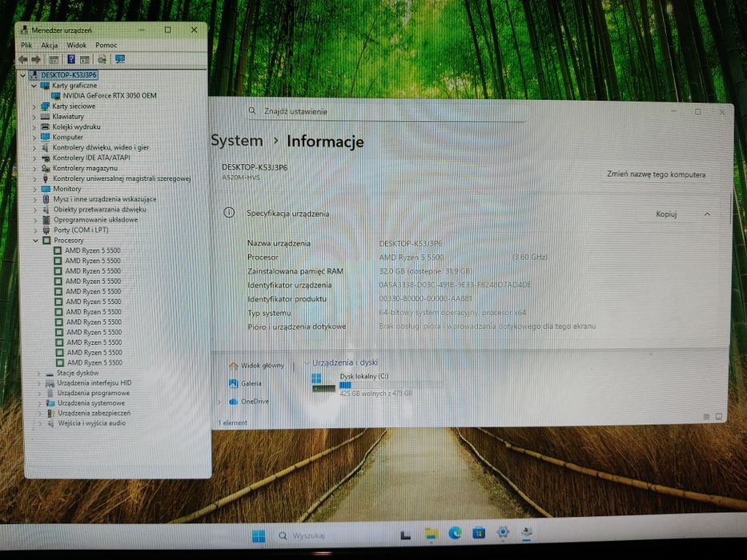This screenshot has height=560, width=747.
Task: Collapse the DESKTOP-K53J3P6 root node
Action: pyautogui.click(x=23, y=75)
